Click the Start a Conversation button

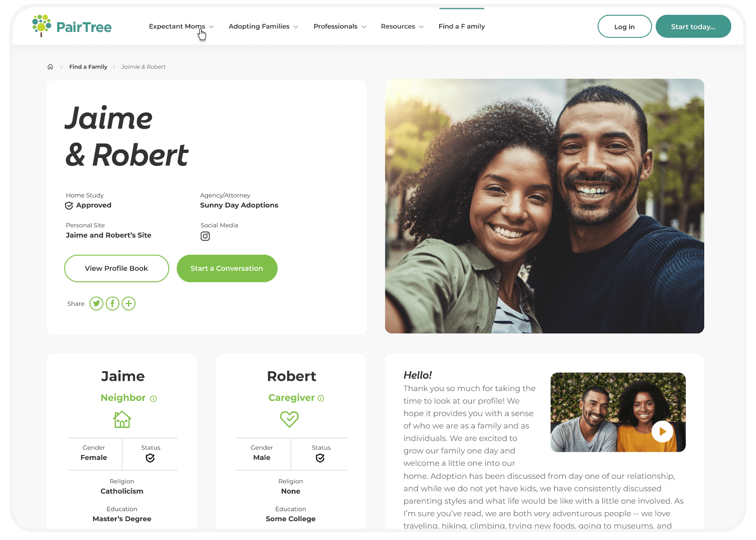pos(227,269)
